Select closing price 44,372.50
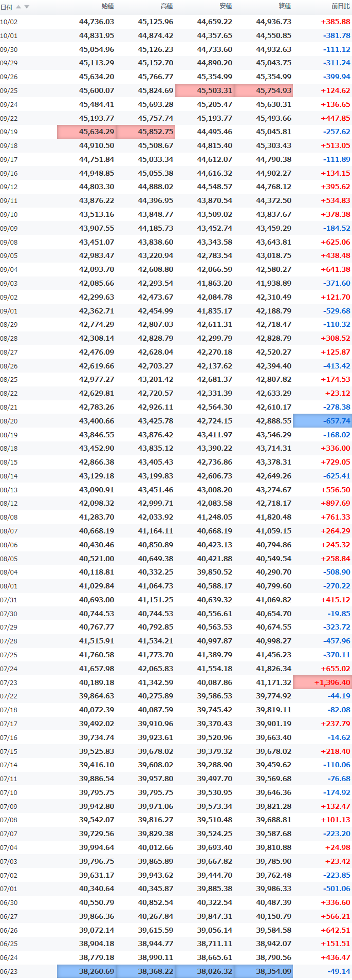This screenshot has width=352, height=980. 274,200
